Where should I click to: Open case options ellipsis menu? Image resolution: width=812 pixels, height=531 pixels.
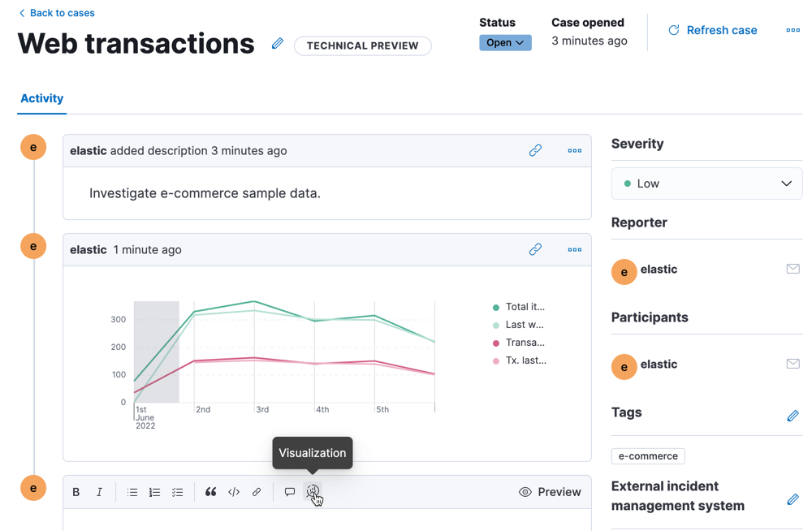coord(793,30)
